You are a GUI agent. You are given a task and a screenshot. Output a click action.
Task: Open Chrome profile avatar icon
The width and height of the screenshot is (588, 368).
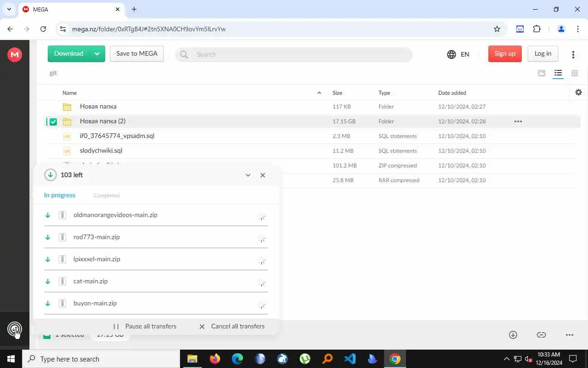pyautogui.click(x=561, y=29)
